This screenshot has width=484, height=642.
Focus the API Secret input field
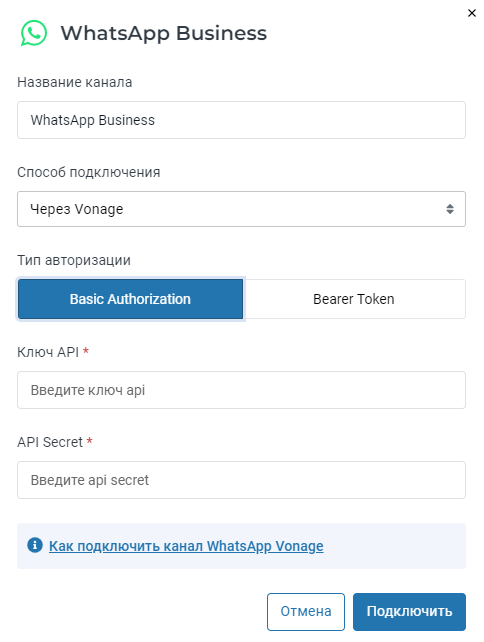[x=241, y=480]
